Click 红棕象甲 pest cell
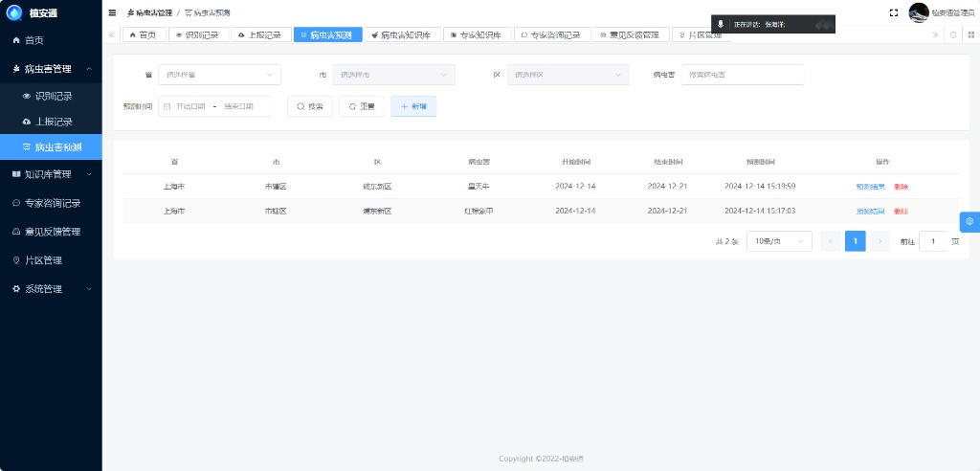Screen dimensions: 980x471 [x=479, y=211]
